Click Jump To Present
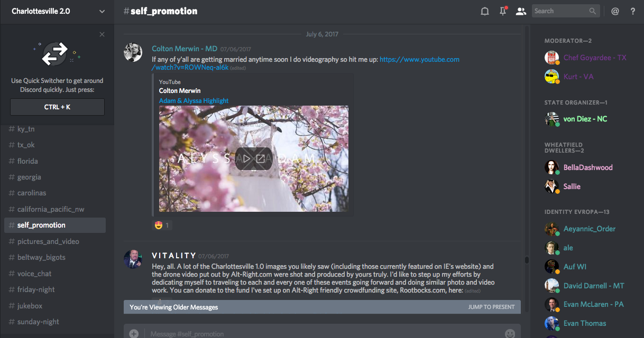Viewport: 644px width, 338px height. [491, 307]
